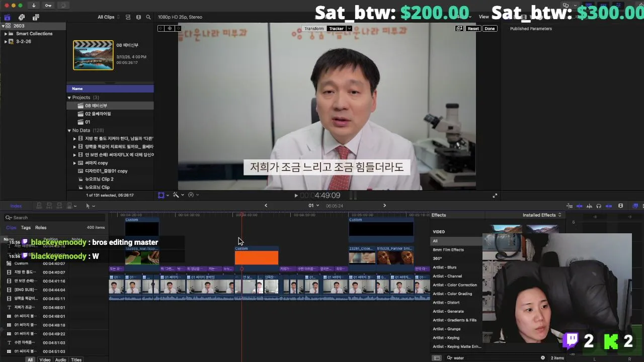Screen dimensions: 644x362
Task: Click the add keyframe diamond in viewer
Action: [170, 29]
